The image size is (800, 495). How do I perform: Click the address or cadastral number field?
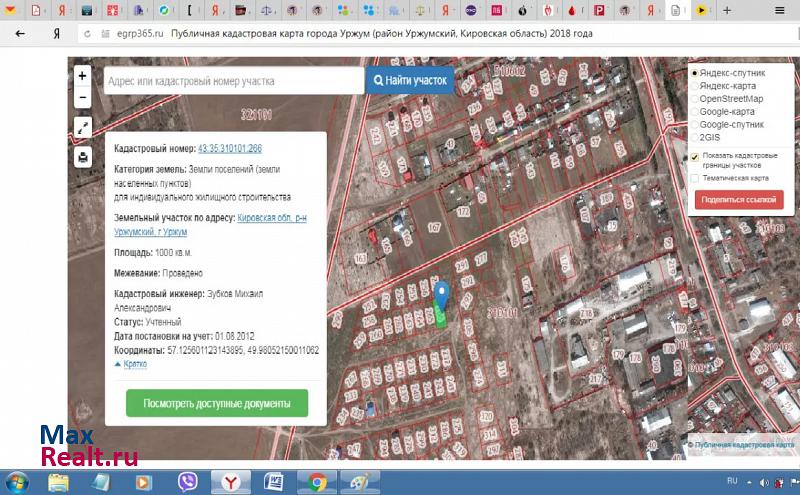[232, 81]
